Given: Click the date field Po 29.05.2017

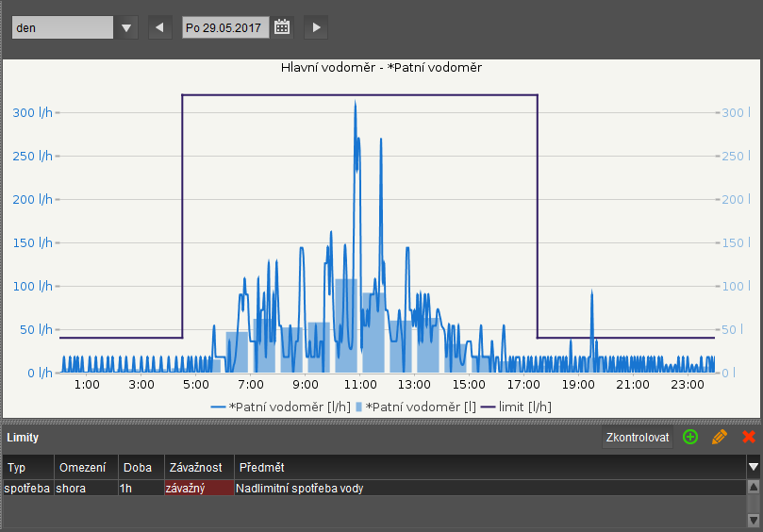Looking at the screenshot, I should click(x=225, y=27).
